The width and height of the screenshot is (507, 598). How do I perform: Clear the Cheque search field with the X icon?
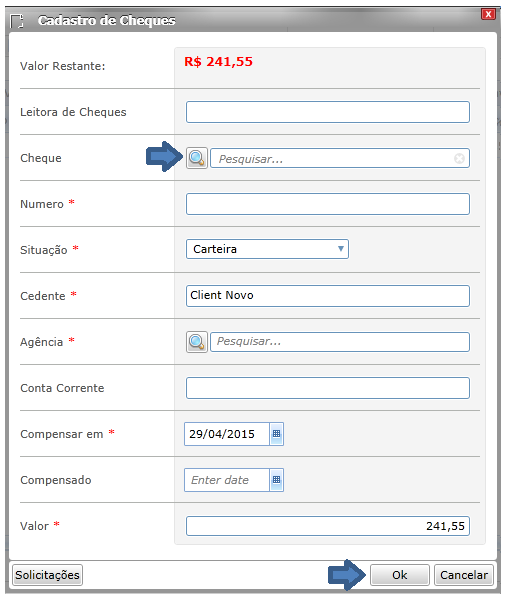(x=459, y=158)
